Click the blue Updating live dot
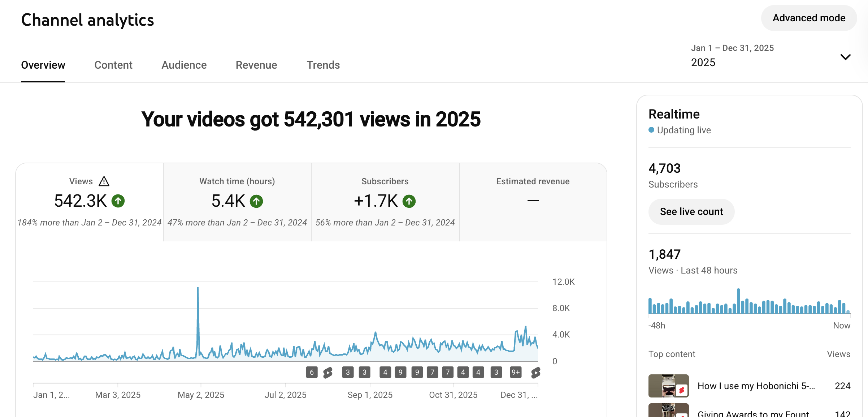Screen dimensions: 868x417 pyautogui.click(x=651, y=130)
